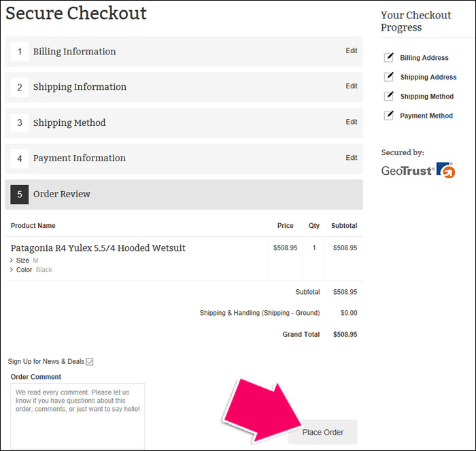The image size is (476, 451).
Task: Click the Billing Address edit pencil icon
Action: [x=388, y=57]
